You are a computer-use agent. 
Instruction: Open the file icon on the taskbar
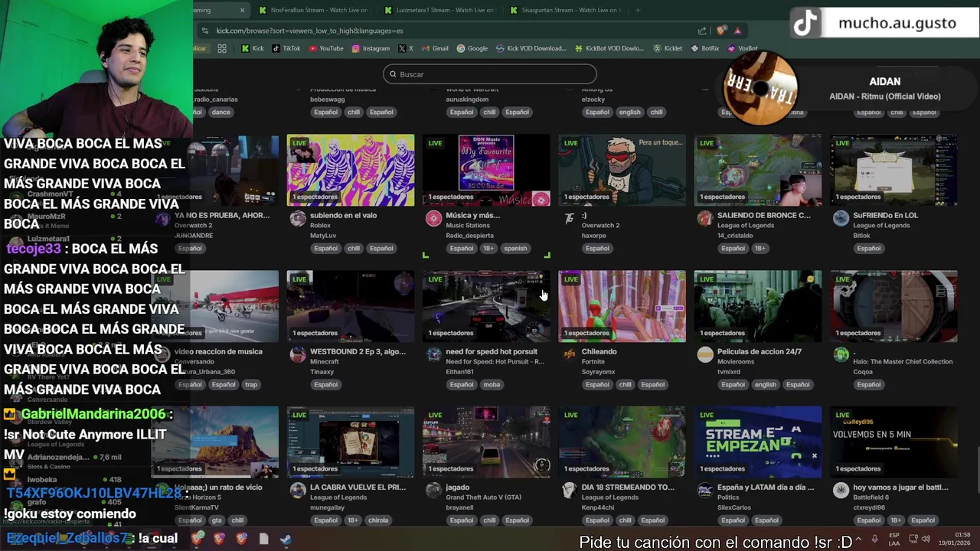263,539
